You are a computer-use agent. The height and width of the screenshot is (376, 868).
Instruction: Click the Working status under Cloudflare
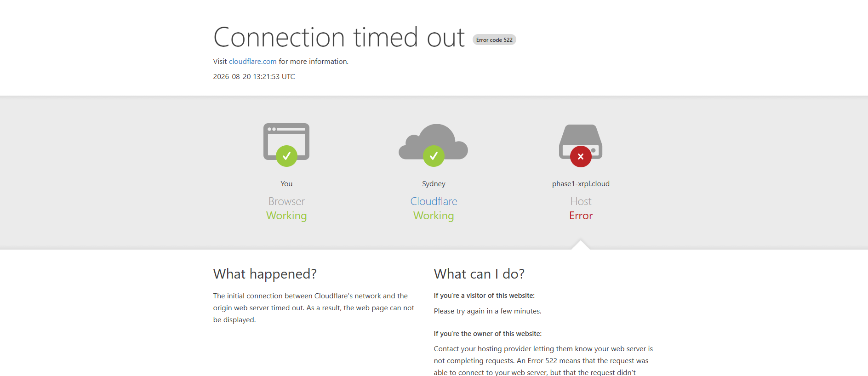point(434,216)
